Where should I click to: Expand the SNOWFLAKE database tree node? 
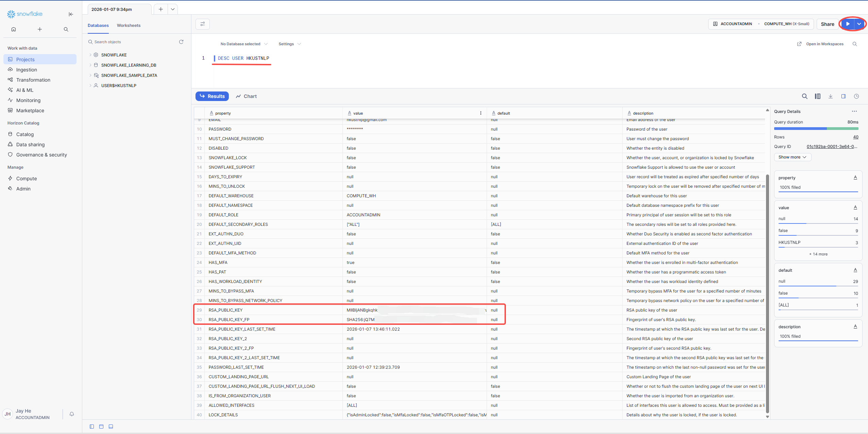point(90,55)
